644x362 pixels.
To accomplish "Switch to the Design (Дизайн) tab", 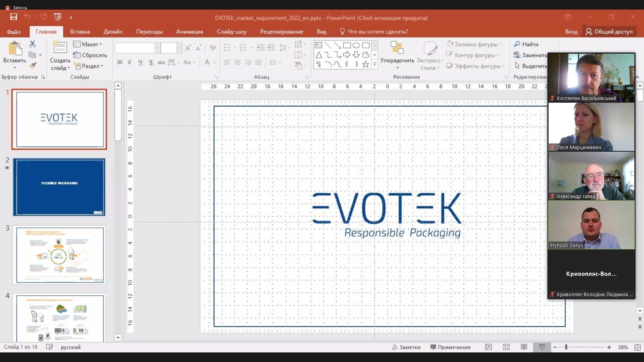I will (113, 31).
